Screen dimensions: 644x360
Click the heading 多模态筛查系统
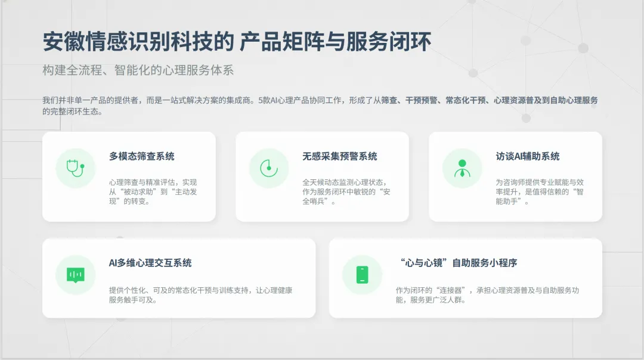pyautogui.click(x=142, y=156)
